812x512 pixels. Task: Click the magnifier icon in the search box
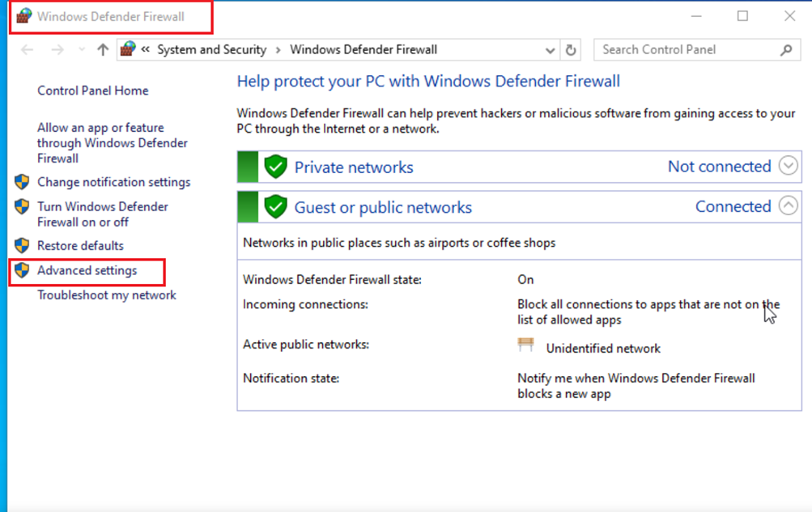785,49
